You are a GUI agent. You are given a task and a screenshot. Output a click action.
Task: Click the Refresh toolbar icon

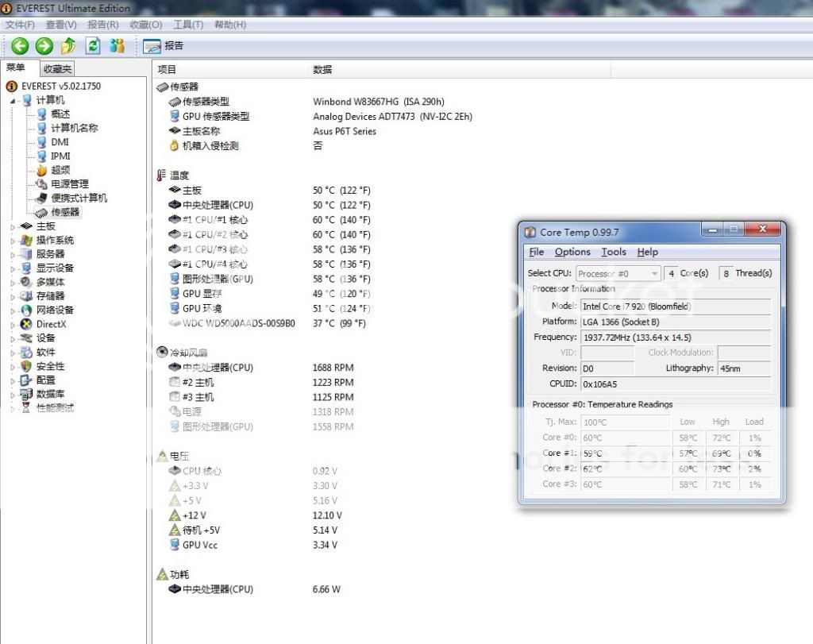point(93,45)
